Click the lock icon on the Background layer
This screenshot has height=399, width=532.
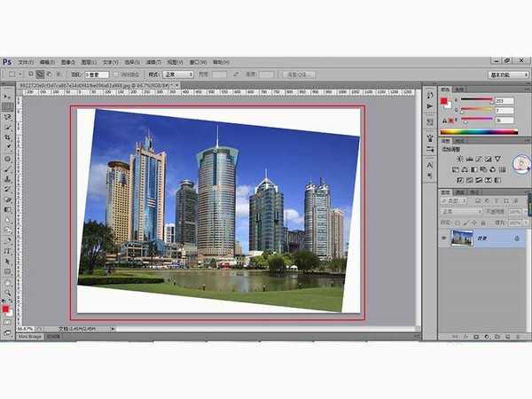pos(516,238)
